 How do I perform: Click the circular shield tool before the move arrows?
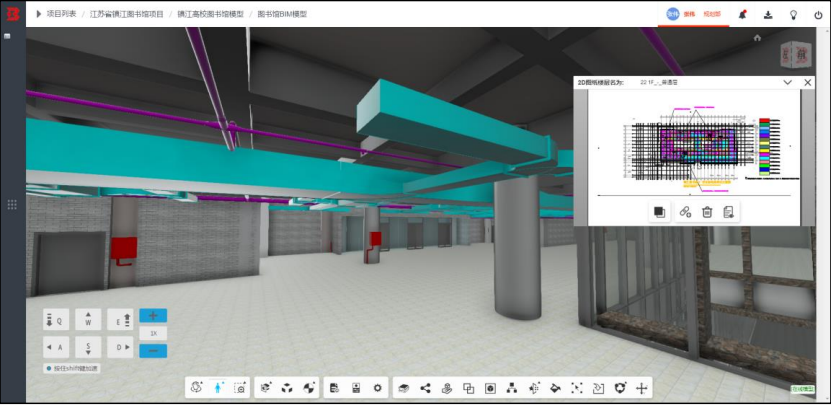[620, 388]
